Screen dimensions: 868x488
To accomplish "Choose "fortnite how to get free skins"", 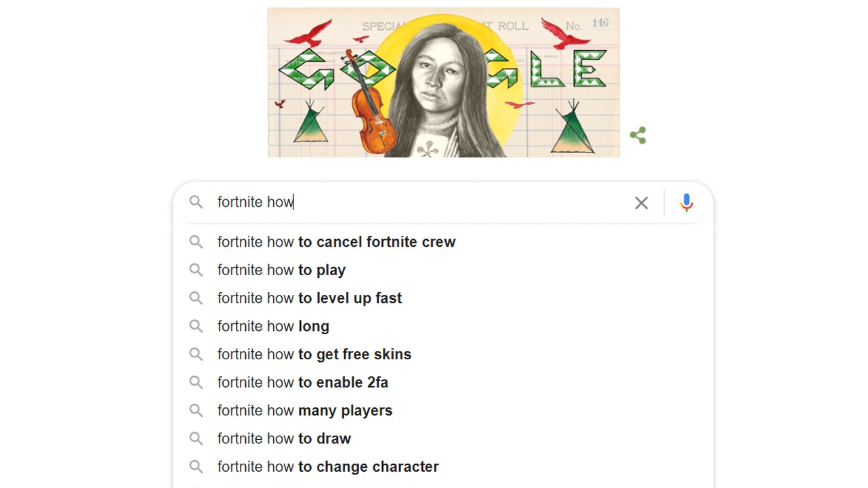I will point(314,354).
